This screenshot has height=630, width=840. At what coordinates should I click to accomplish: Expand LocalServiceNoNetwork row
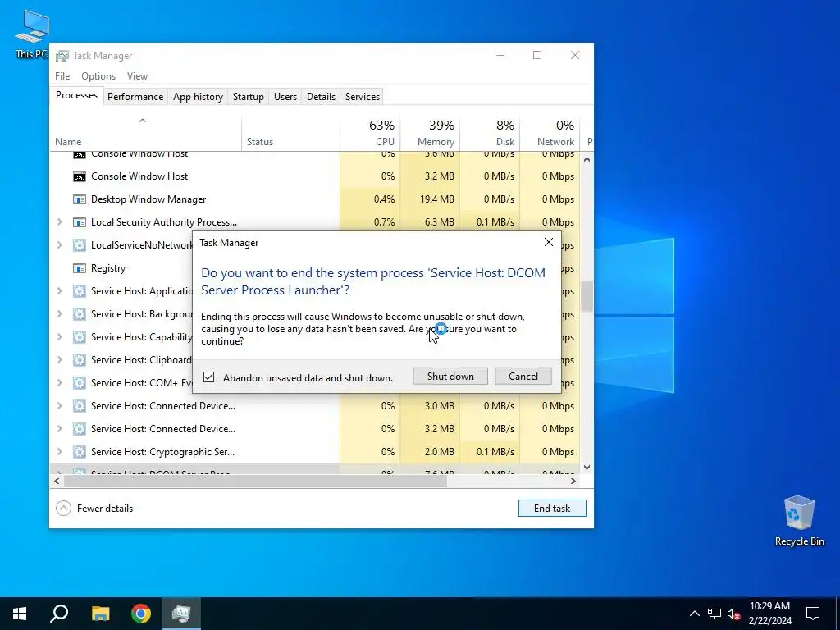coord(59,244)
